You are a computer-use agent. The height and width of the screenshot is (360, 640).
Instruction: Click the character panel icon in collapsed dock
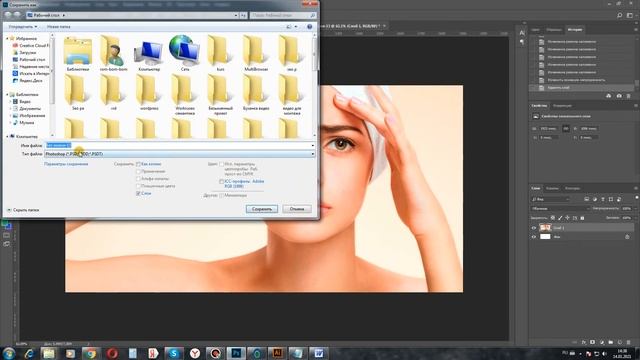point(522,33)
